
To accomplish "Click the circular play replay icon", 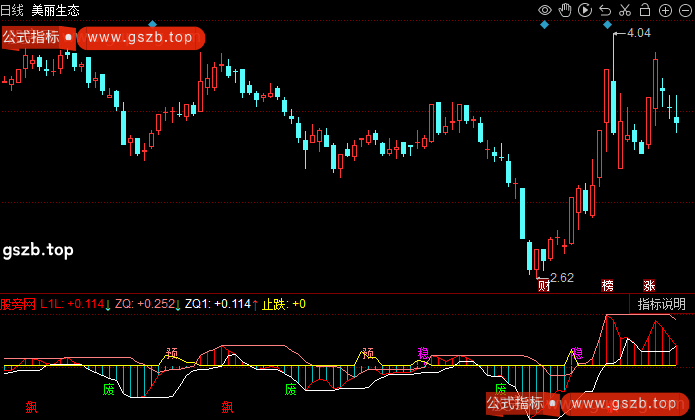I will (584, 10).
